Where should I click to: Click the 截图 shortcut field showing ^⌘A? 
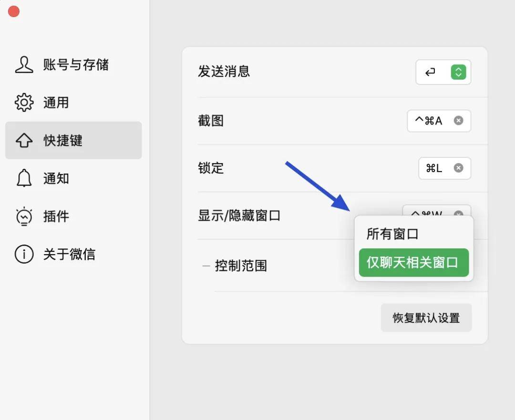tap(429, 121)
